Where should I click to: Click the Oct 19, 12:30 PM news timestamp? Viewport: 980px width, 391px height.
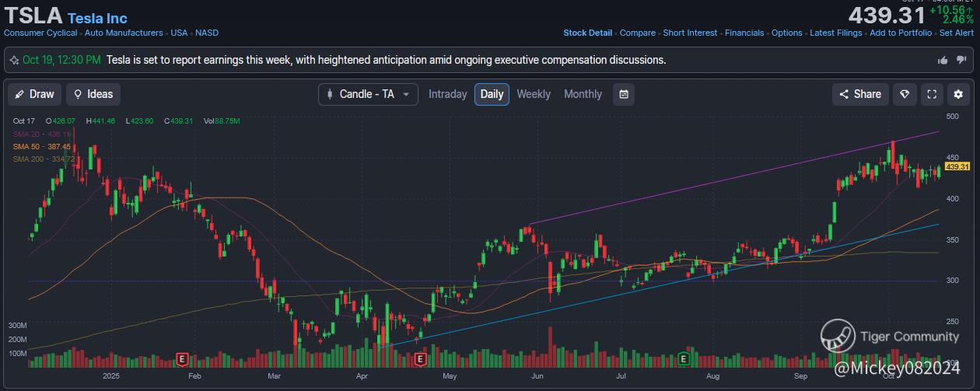[x=61, y=60]
